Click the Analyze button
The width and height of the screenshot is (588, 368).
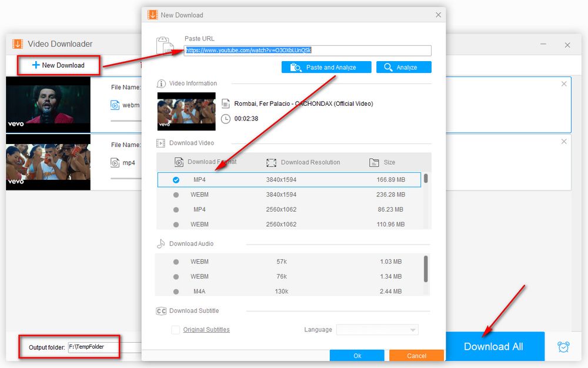[404, 68]
